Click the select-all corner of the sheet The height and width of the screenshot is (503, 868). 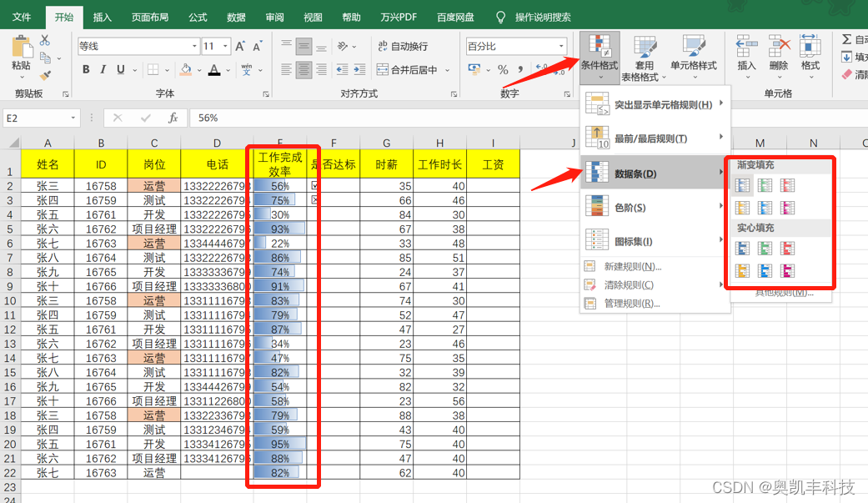[x=11, y=143]
